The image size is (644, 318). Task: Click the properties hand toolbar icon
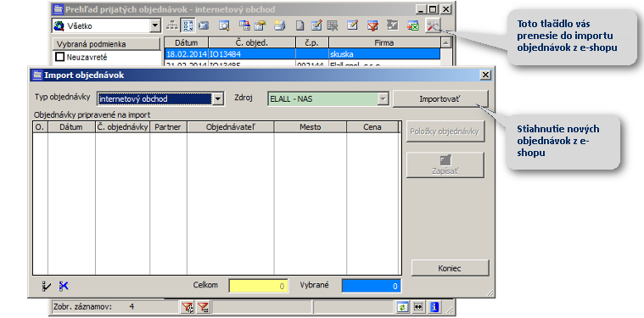(x=260, y=25)
